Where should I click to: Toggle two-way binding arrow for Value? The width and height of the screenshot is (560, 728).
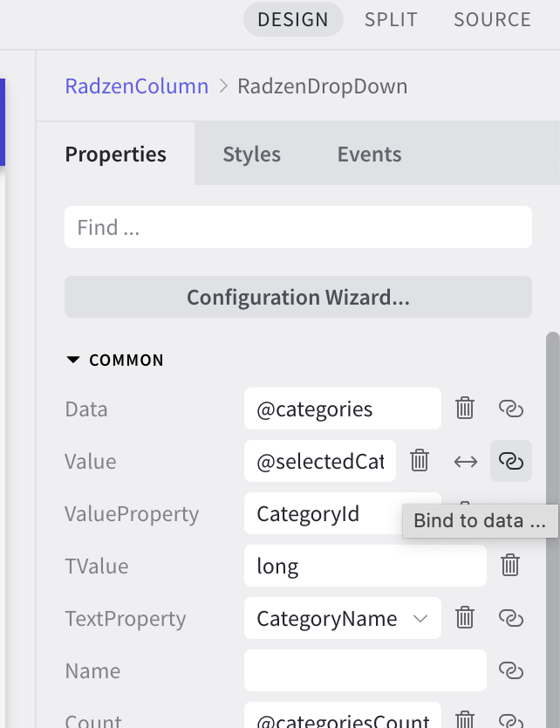coord(466,461)
